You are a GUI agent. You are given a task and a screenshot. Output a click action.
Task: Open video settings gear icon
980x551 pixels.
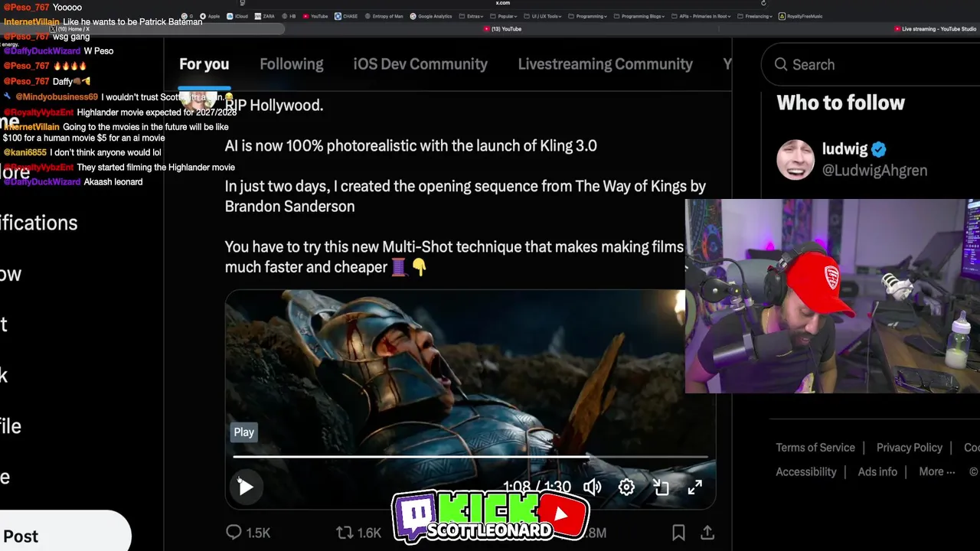[626, 487]
